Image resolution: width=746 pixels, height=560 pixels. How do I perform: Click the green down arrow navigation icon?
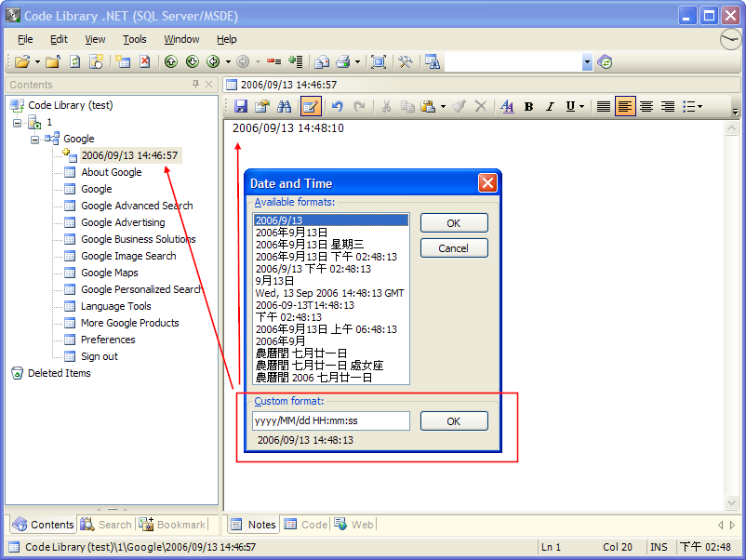coord(193,61)
